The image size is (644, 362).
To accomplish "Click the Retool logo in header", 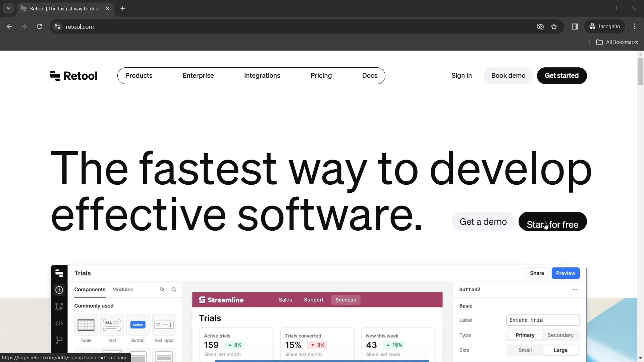I will pyautogui.click(x=74, y=76).
